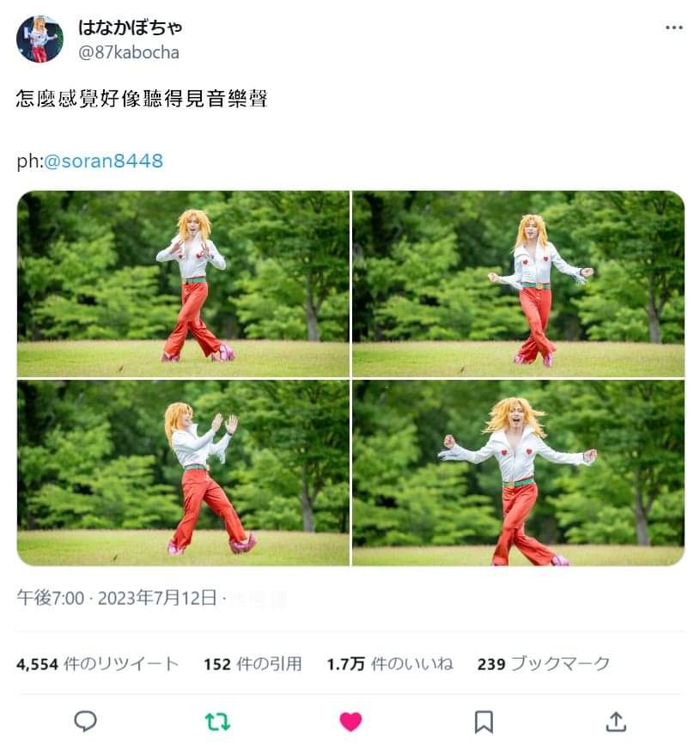Click the green retweet arrows icon
Viewport: 700px width, 745px height.
click(x=217, y=722)
